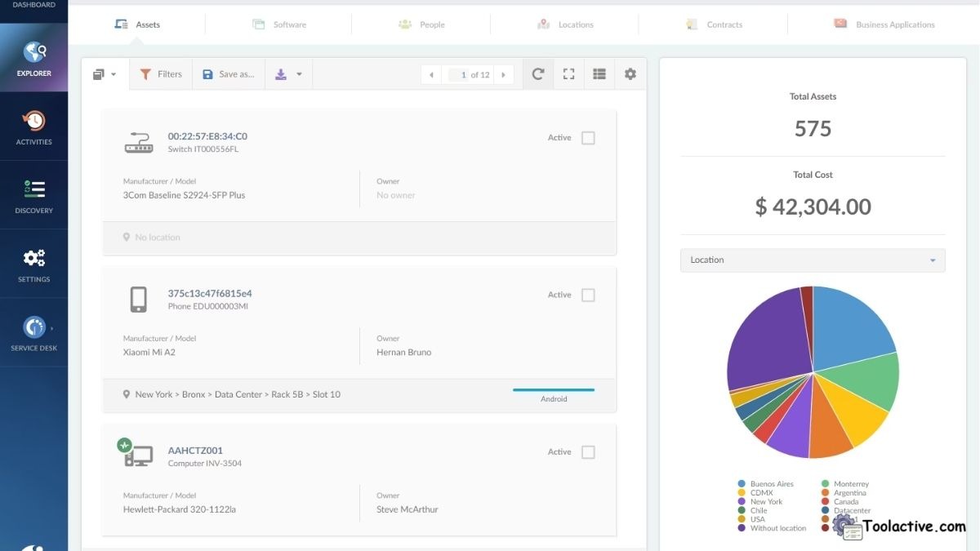Click the Save as button
The width and height of the screenshot is (980, 551).
(x=227, y=73)
